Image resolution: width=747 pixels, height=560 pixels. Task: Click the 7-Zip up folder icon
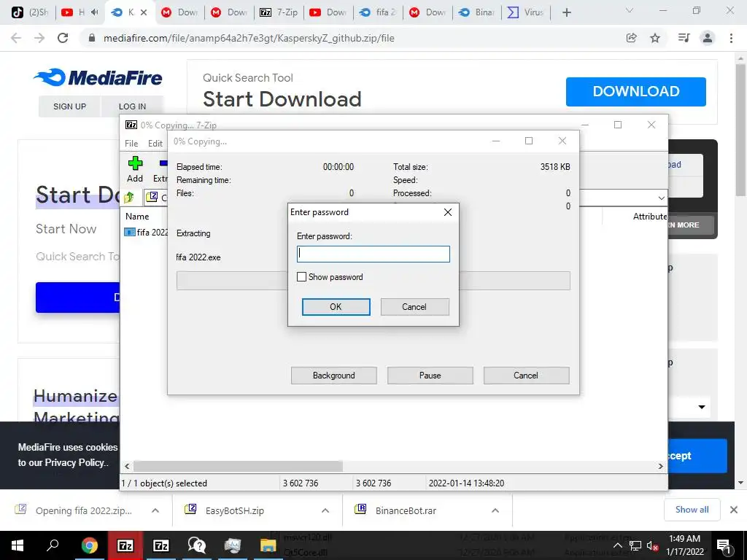(x=128, y=197)
